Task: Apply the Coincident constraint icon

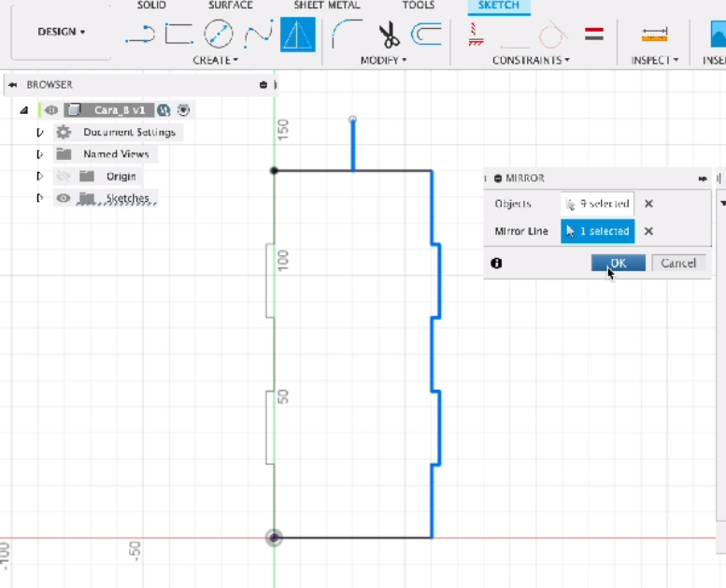Action: point(476,35)
